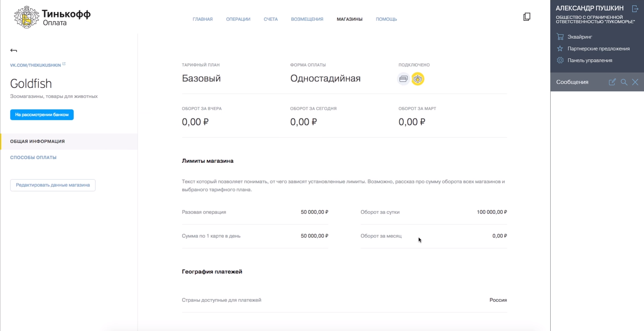Open the МАГАЗИНЫ menu item
Screen dimensions: 644x331
coord(350,19)
